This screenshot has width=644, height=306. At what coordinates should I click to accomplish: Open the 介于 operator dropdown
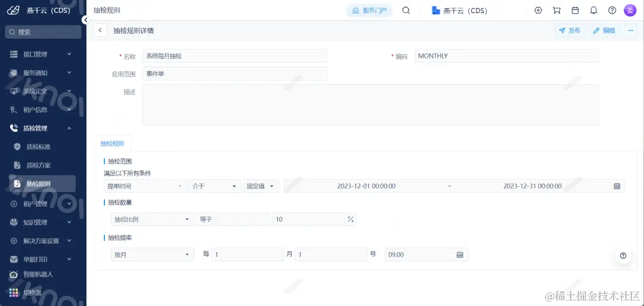pyautogui.click(x=215, y=186)
